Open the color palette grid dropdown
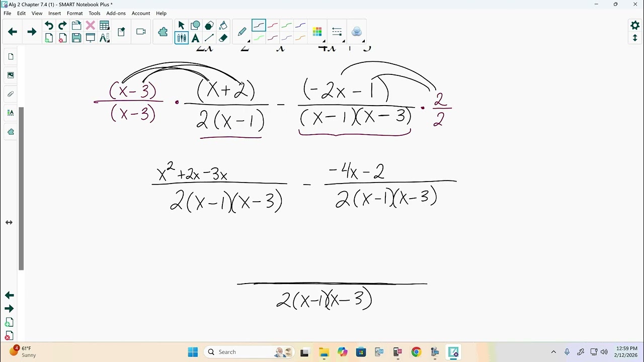 317,32
